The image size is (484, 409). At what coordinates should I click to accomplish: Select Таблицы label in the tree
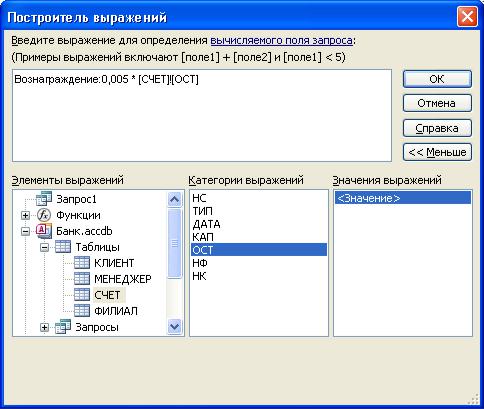(97, 247)
